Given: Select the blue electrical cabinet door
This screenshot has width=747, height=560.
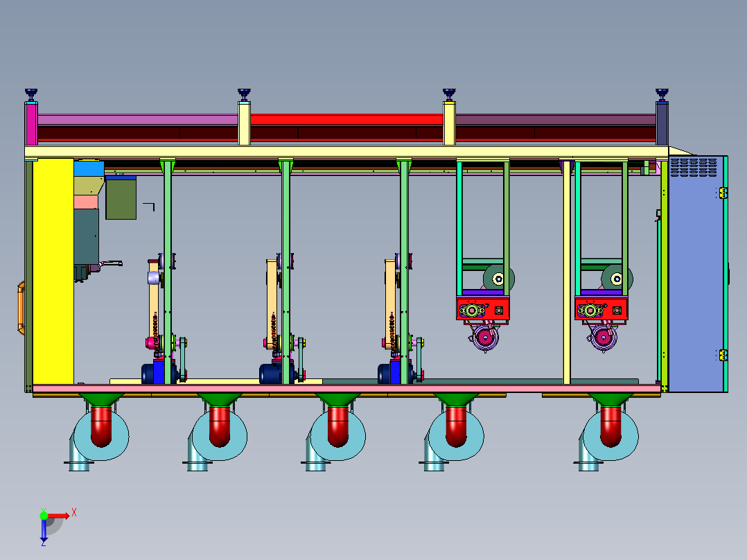Looking at the screenshot, I should tap(696, 274).
